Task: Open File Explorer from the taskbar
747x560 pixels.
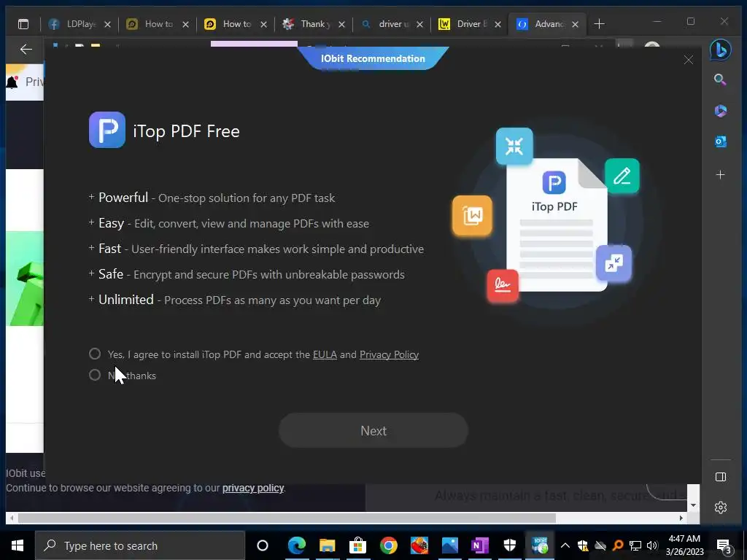Action: click(328, 545)
